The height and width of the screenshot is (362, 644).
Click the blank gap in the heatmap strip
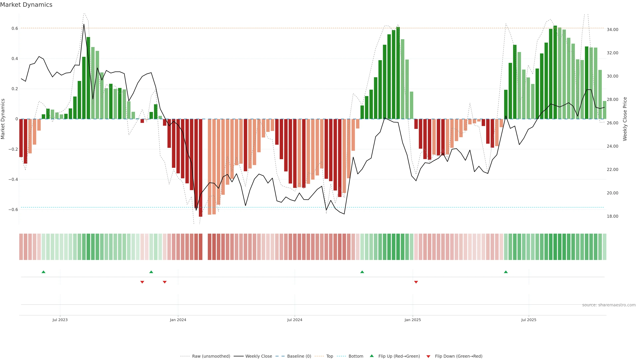[205, 247]
